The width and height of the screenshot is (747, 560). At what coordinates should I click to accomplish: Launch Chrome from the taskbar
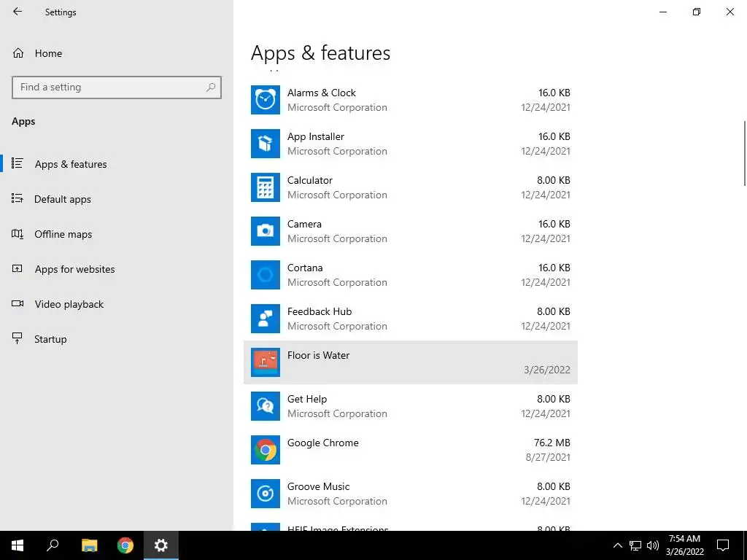pyautogui.click(x=125, y=545)
